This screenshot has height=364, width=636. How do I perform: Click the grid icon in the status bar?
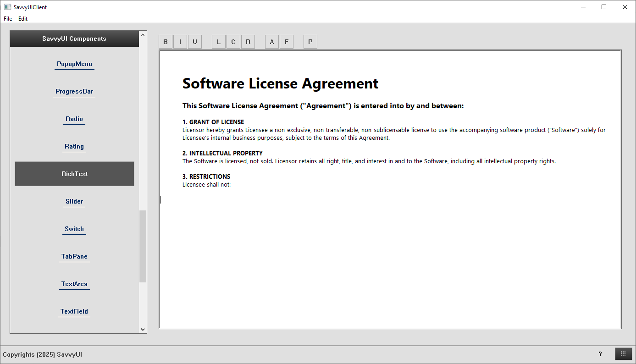[623, 354]
